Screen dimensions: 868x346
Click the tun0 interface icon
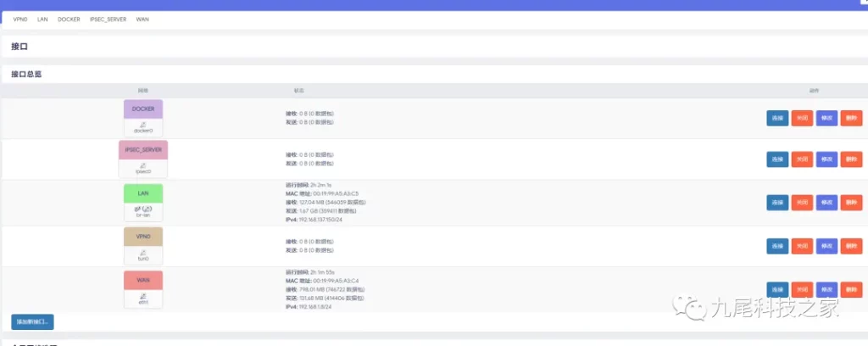point(142,252)
